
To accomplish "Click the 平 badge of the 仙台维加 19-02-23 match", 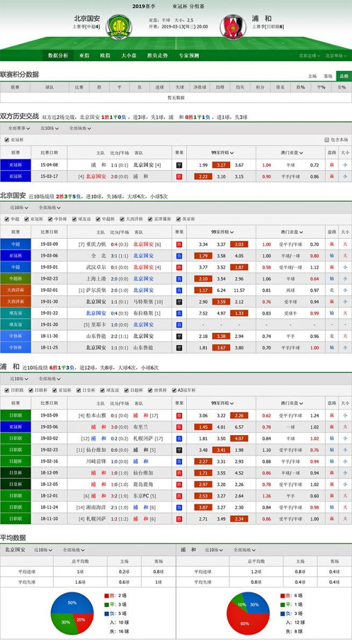I will tap(179, 450).
